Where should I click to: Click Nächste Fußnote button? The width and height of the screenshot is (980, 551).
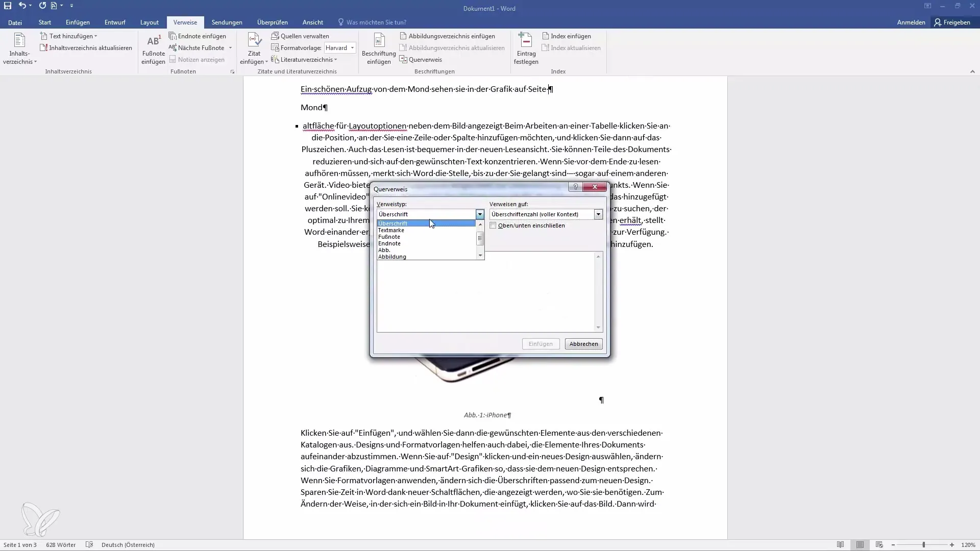(x=197, y=48)
